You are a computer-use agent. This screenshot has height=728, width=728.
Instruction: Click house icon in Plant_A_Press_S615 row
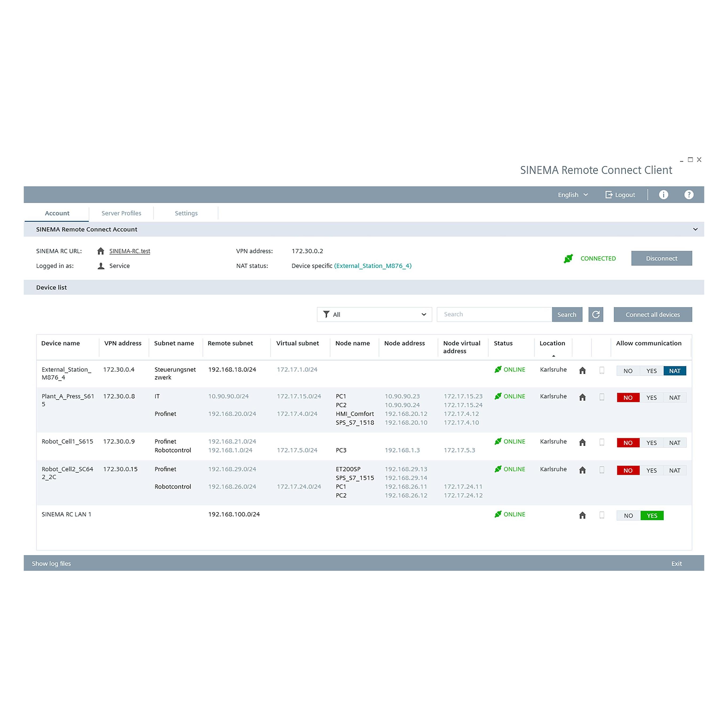[582, 397]
